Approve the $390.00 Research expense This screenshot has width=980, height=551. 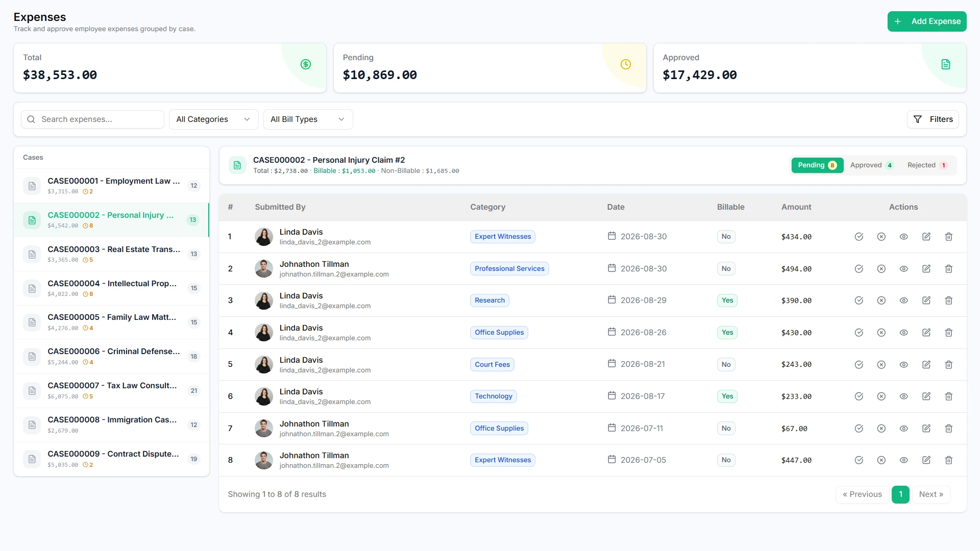point(859,300)
